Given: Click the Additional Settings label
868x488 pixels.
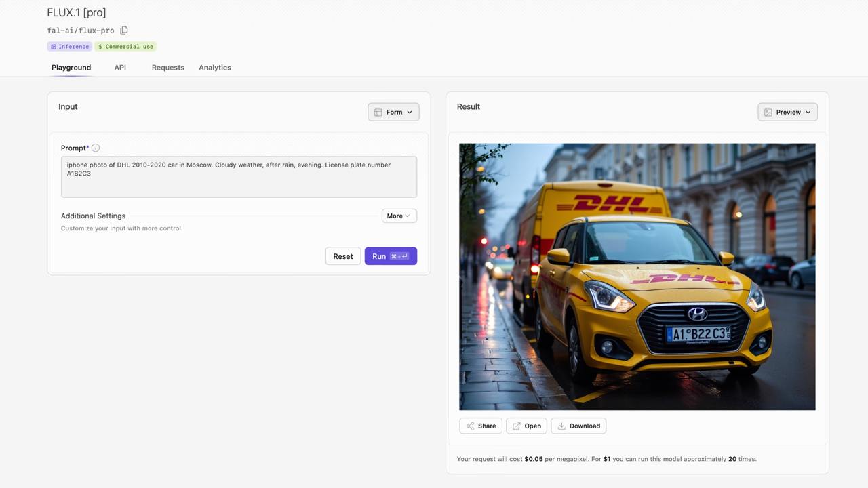Looking at the screenshot, I should (x=93, y=216).
